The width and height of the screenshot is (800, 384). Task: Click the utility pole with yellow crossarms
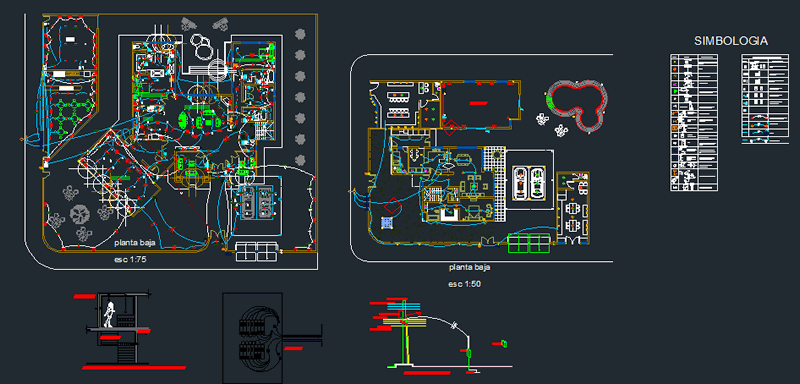(x=406, y=332)
